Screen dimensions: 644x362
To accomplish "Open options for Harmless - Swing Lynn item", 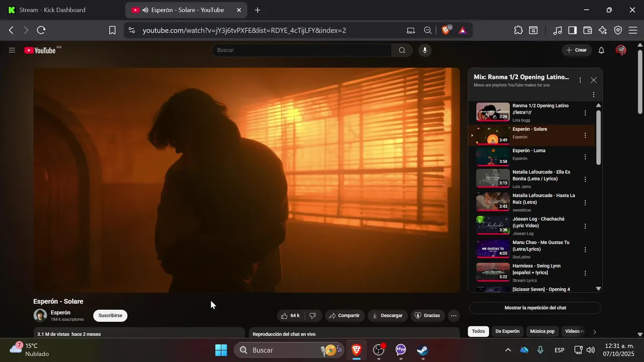I will [x=585, y=273].
